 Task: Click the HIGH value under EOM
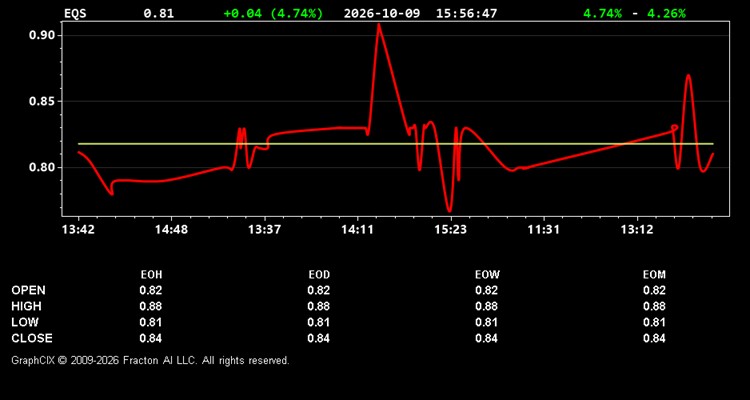point(654,306)
